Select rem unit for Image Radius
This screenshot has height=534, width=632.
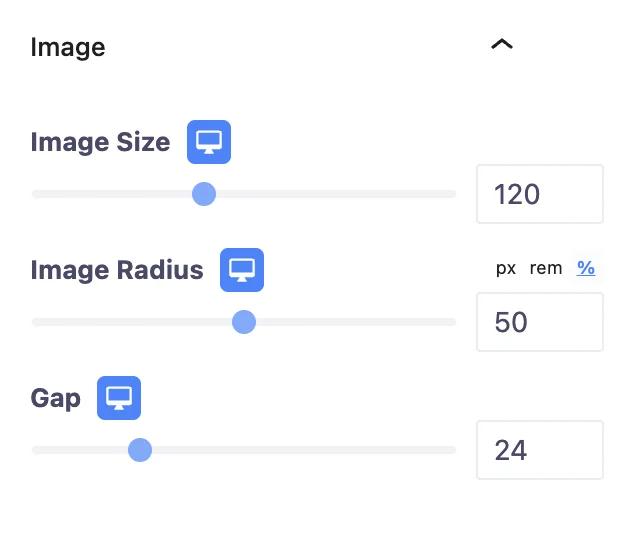546,268
